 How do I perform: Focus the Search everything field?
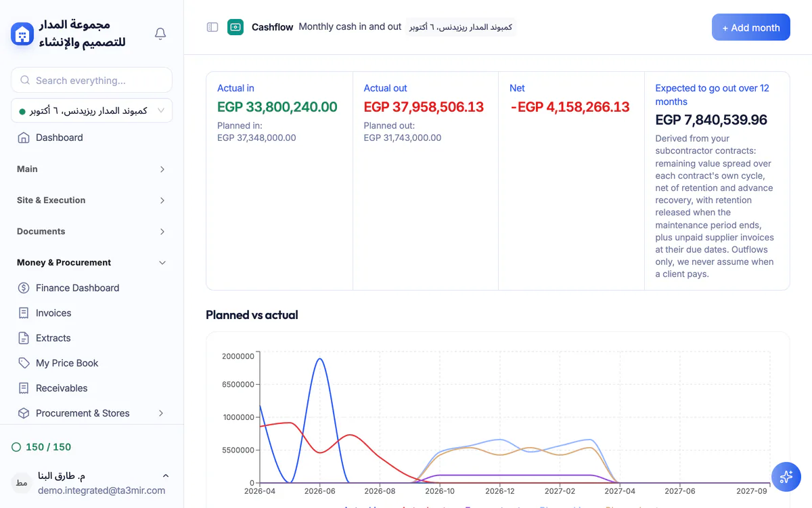(91, 80)
